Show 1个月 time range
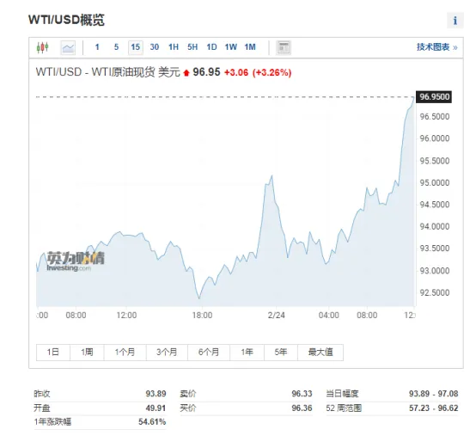This screenshot has width=476, height=448. (x=125, y=352)
